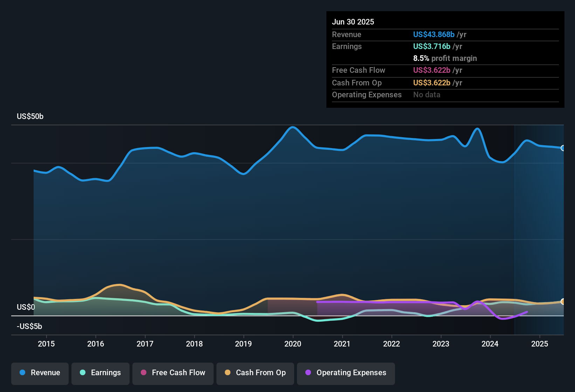Image resolution: width=575 pixels, height=392 pixels.
Task: Toggle the Operating Expenses series visibility
Action: pos(346,373)
